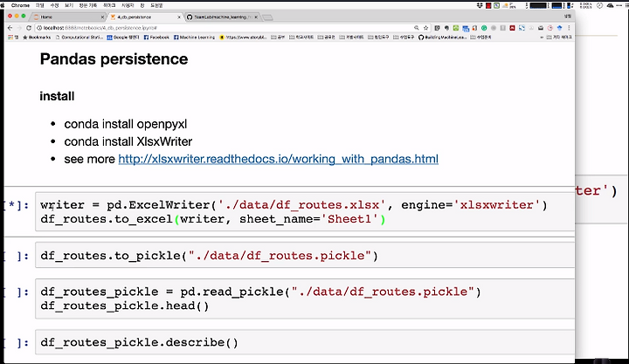Click the red clock extension icon
This screenshot has height=364, width=629.
click(550, 28)
